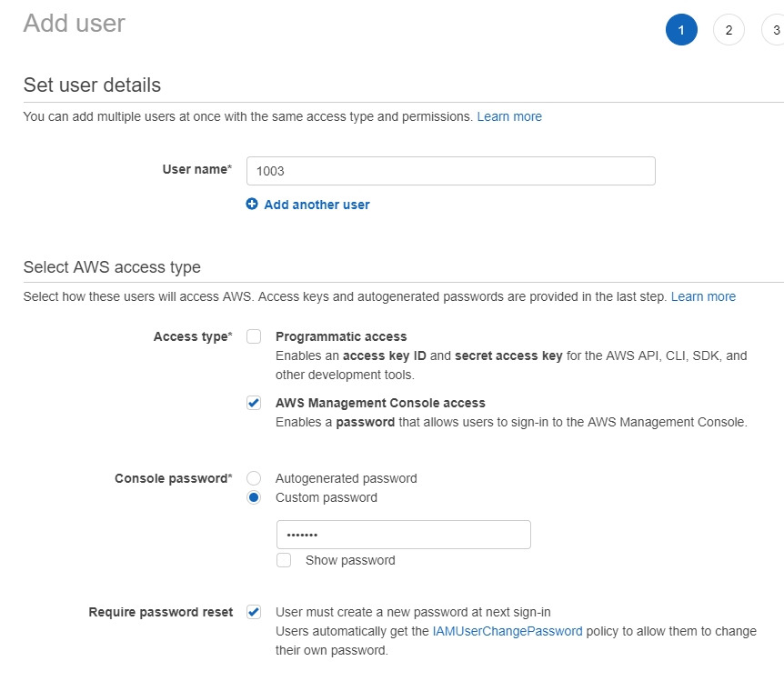Image resolution: width=784 pixels, height=681 pixels.
Task: Toggle the Show password checkbox
Action: coord(284,560)
